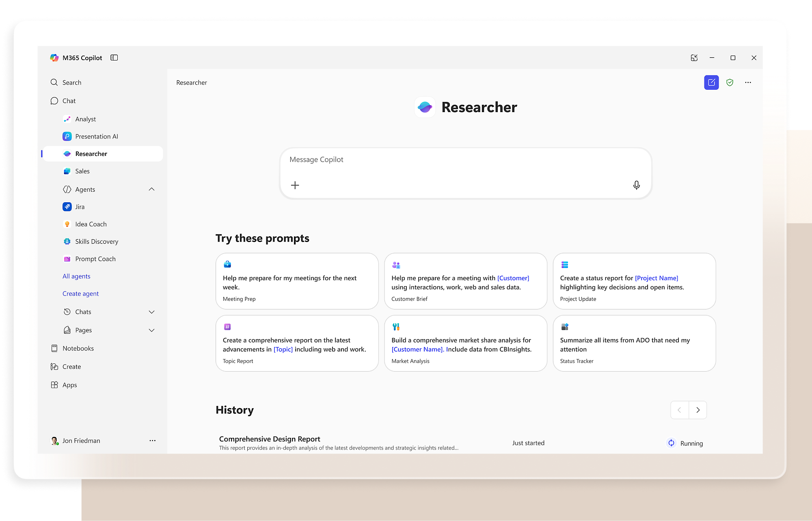Toggle the sidebar panel next to M365 Copilot
812x521 pixels.
[114, 58]
